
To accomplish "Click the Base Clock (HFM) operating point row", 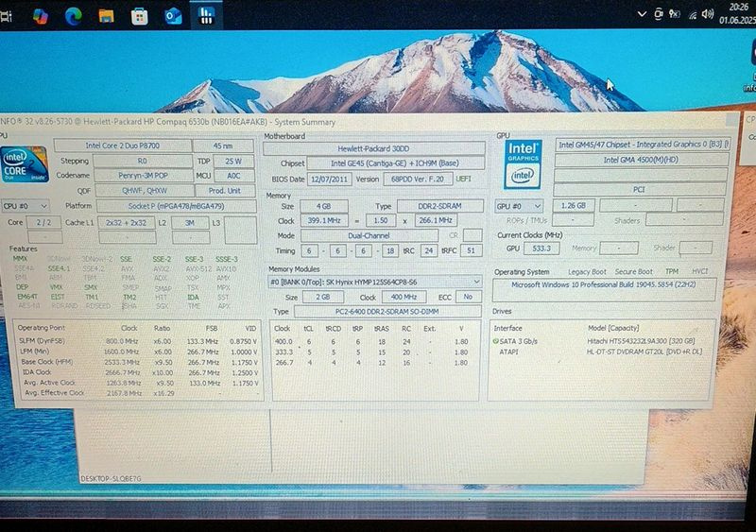I will [139, 362].
